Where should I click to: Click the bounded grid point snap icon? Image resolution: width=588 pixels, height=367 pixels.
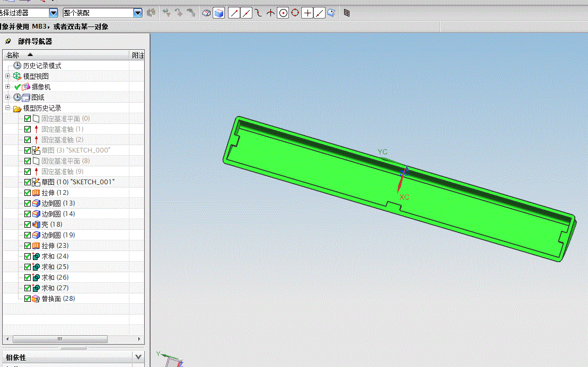coord(347,13)
